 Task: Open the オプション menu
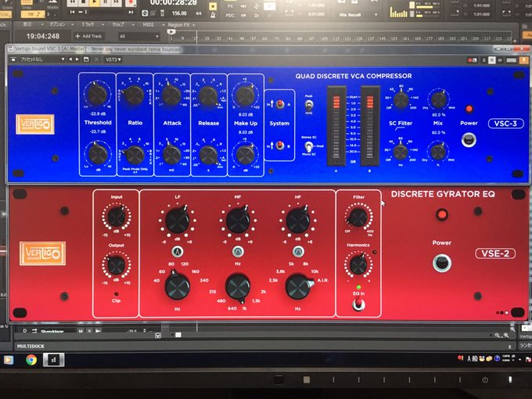click(60, 24)
